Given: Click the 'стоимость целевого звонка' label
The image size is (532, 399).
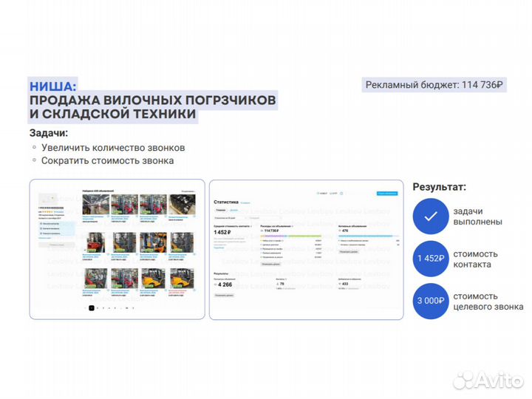Looking at the screenshot, I should [x=488, y=301].
